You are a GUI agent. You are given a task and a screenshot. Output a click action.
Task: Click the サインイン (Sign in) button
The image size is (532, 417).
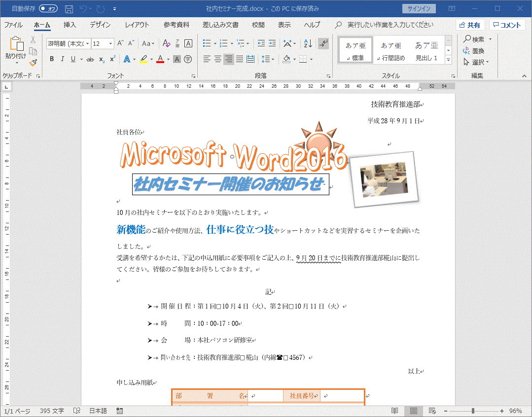[419, 9]
